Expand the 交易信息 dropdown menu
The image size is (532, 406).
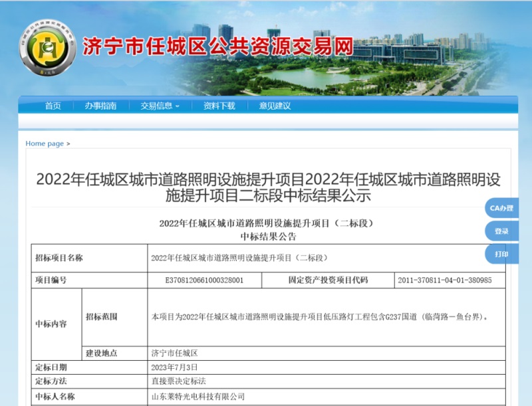pos(160,106)
